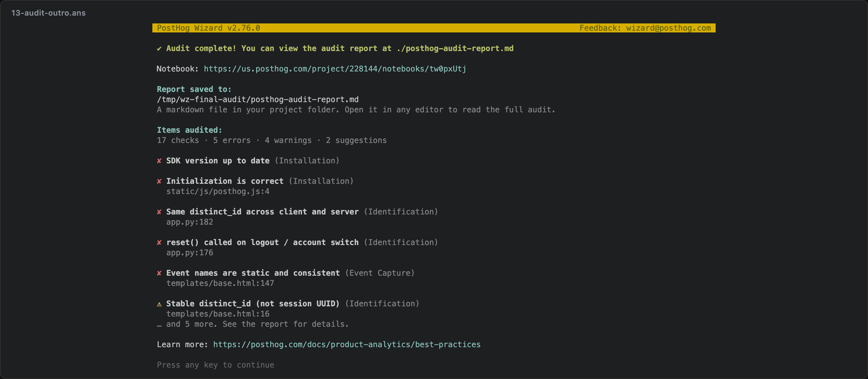Click the 'A markdown file in your project folder' line
The image size is (868, 379).
tap(356, 110)
